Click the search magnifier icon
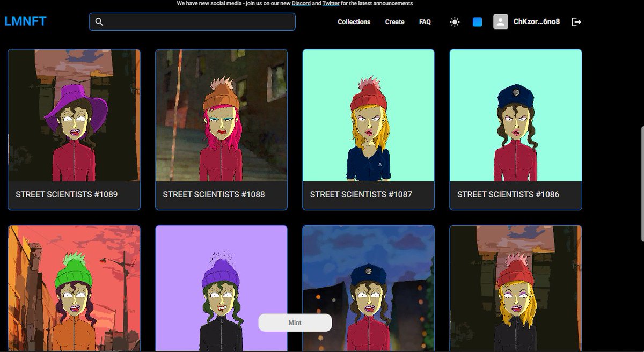644x352 pixels. [99, 22]
